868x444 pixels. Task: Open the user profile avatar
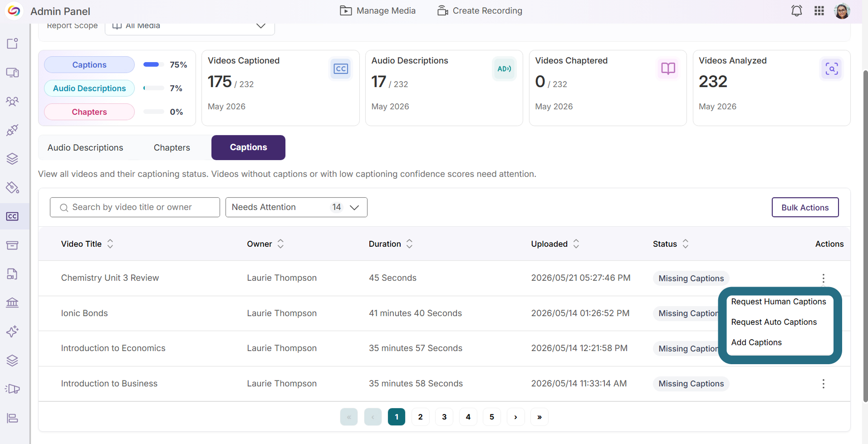(x=842, y=11)
